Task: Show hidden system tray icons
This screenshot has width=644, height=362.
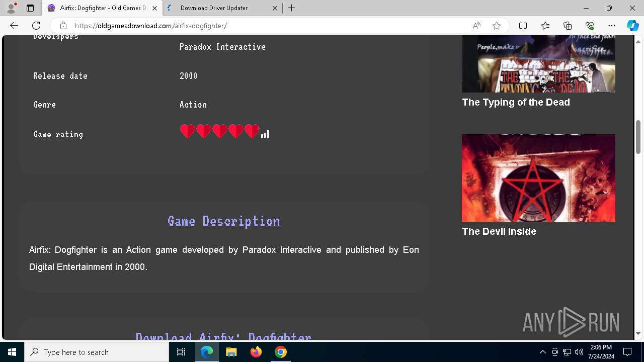Action: tap(542, 352)
